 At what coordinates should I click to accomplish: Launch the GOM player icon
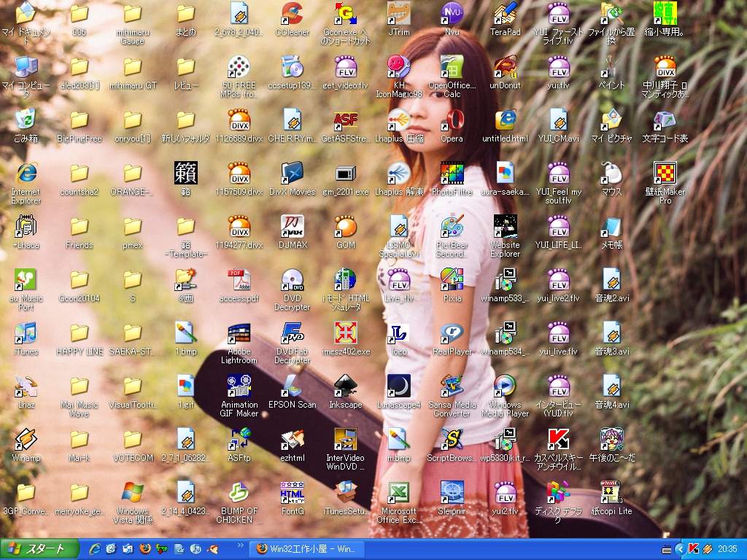pos(345,227)
